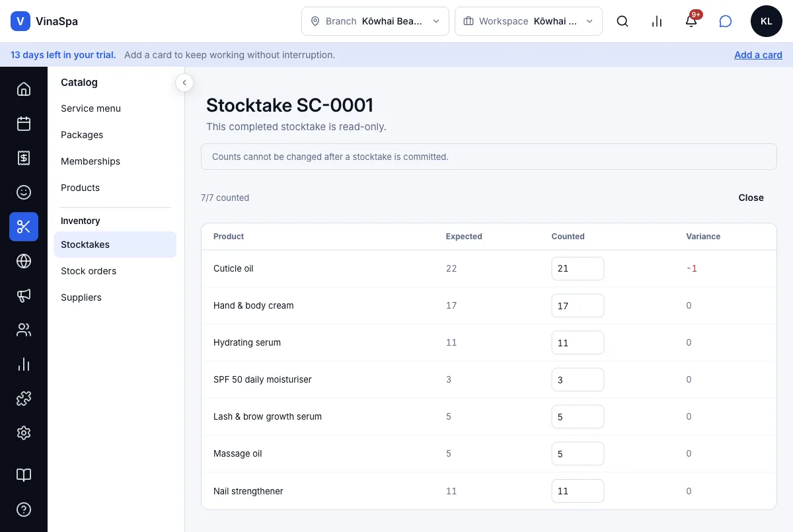
Task: Click the Hand & body cream product name
Action: [254, 305]
